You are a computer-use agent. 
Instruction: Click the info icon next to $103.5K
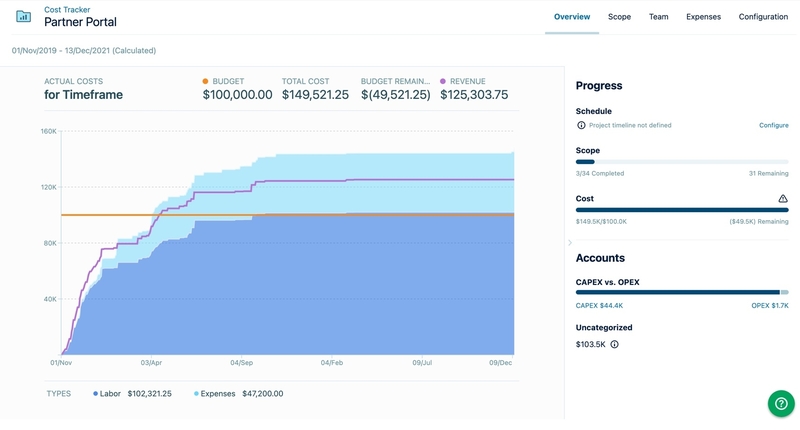(x=614, y=344)
